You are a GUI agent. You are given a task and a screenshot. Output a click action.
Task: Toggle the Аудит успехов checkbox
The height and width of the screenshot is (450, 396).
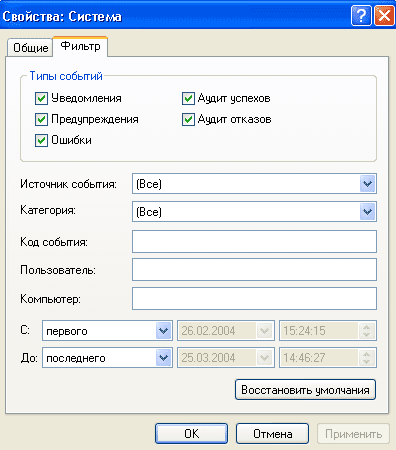(x=188, y=99)
